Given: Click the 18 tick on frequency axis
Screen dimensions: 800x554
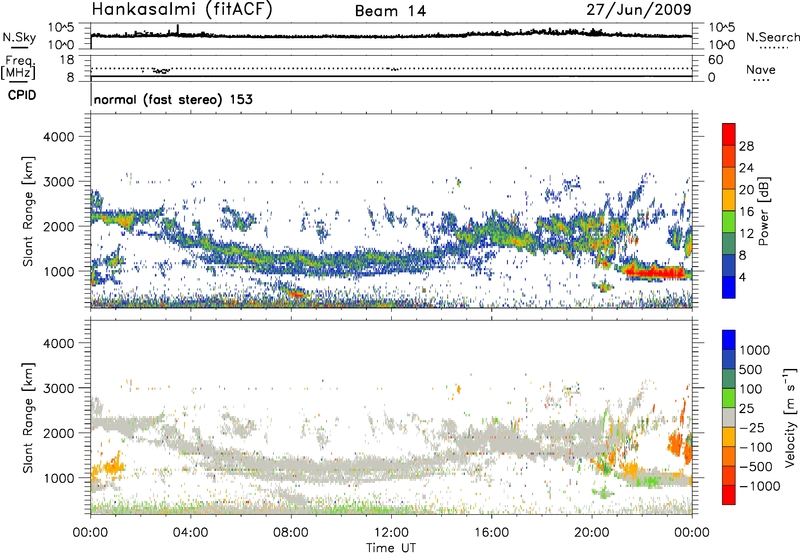Looking at the screenshot, I should tap(67, 59).
